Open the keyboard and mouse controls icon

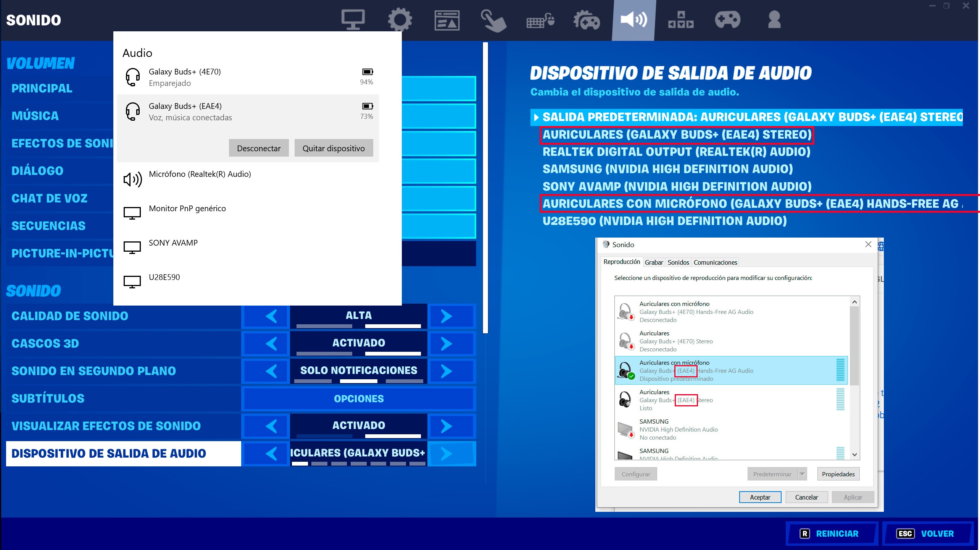point(540,21)
